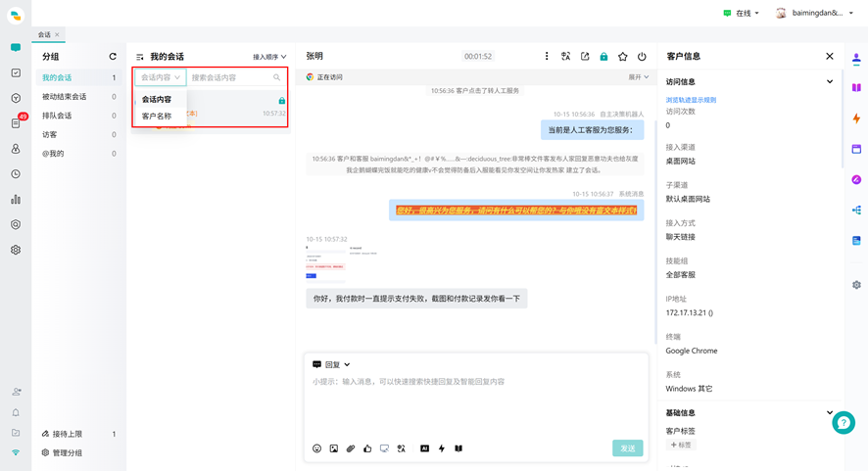868x471 pixels.
Task: Click the more options vertical dots icon
Action: pyautogui.click(x=547, y=56)
